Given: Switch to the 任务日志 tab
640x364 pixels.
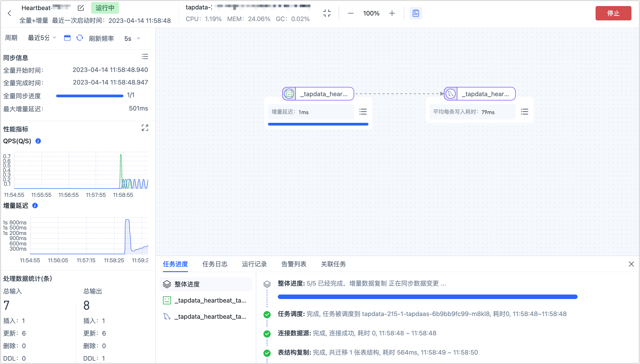Looking at the screenshot, I should point(215,264).
